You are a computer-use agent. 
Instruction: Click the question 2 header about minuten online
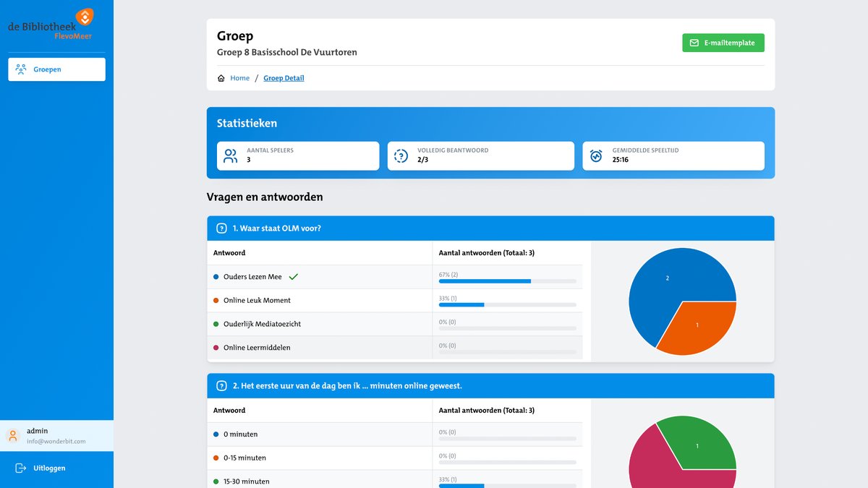490,386
